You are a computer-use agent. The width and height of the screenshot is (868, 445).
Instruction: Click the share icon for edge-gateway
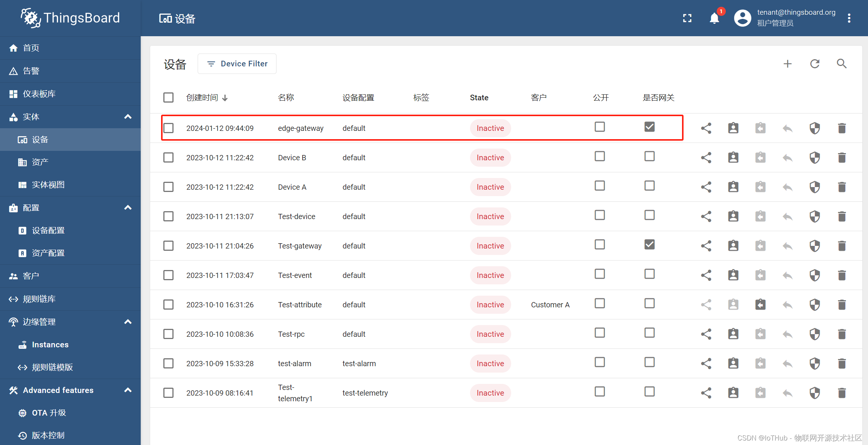pos(706,128)
